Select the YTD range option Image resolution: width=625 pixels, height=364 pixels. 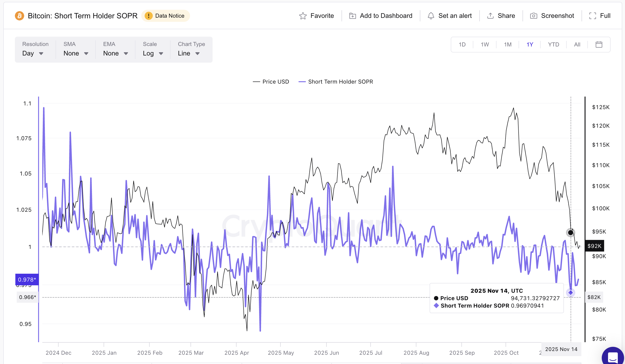pos(553,44)
